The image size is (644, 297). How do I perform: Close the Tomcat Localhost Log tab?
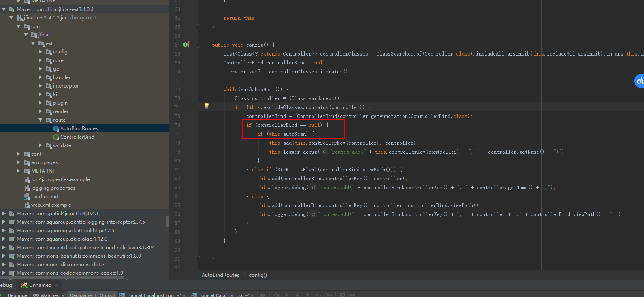[184, 295]
